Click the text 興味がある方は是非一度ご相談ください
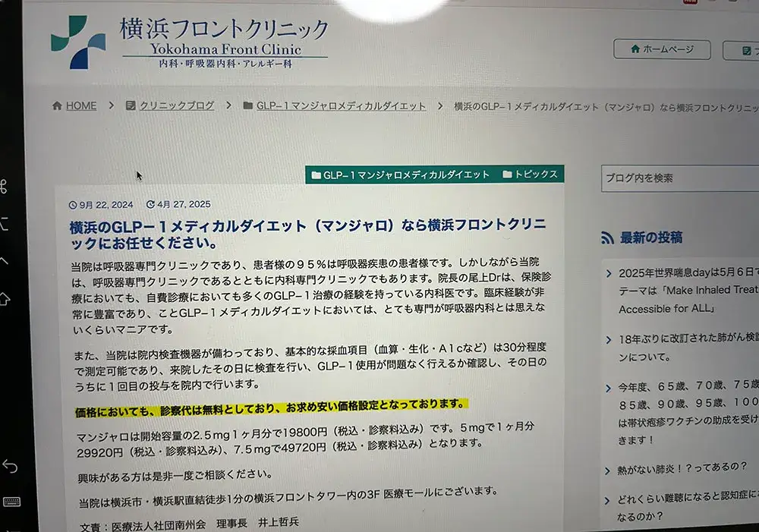The width and height of the screenshot is (759, 532). click(x=175, y=476)
